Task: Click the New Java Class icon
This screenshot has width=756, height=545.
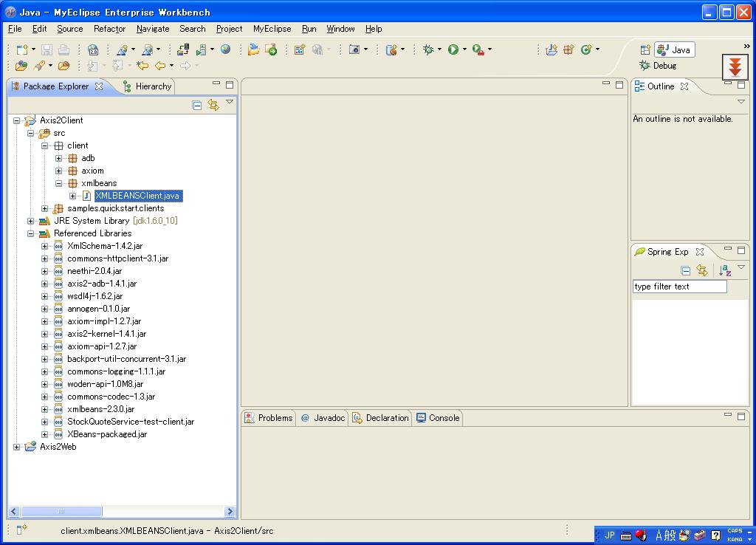Action: [586, 49]
